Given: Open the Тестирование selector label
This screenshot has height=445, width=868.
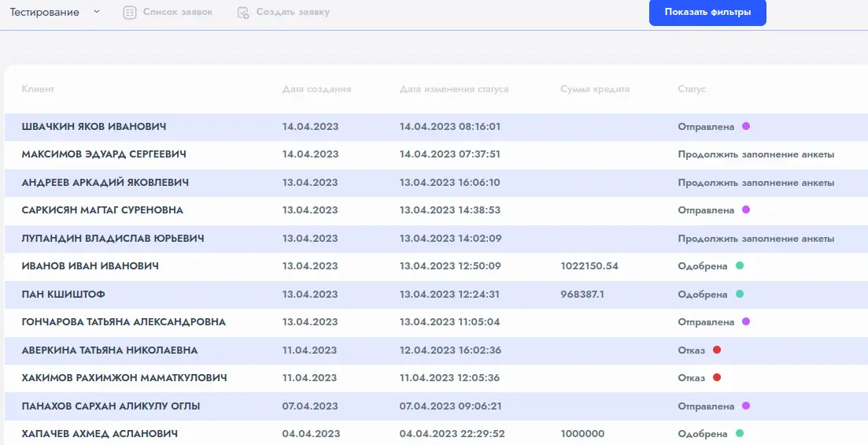Looking at the screenshot, I should tap(44, 13).
